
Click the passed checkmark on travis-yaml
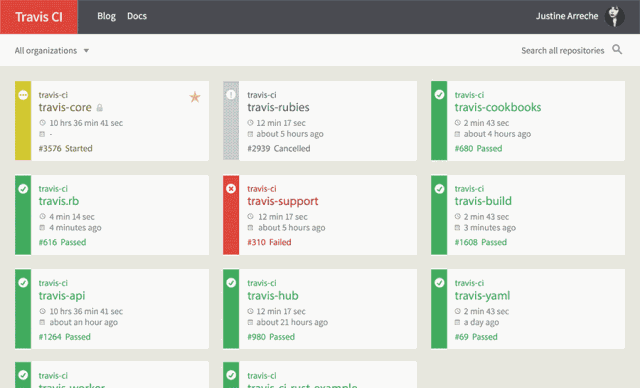point(439,283)
